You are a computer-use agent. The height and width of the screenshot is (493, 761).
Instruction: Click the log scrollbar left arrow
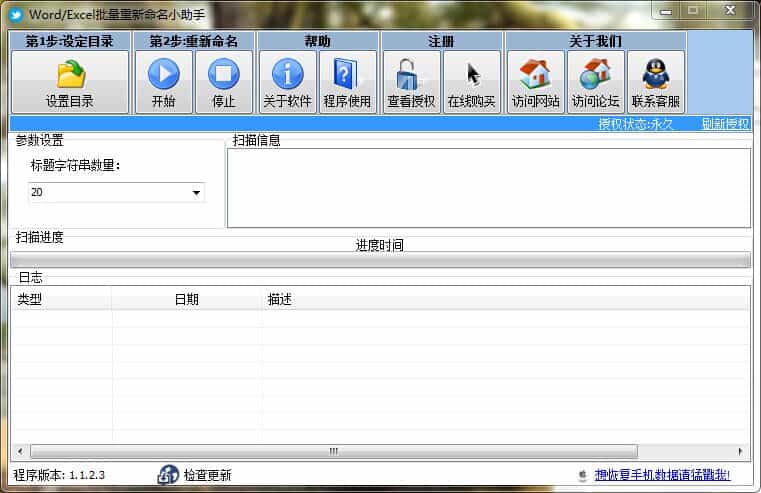[20, 451]
